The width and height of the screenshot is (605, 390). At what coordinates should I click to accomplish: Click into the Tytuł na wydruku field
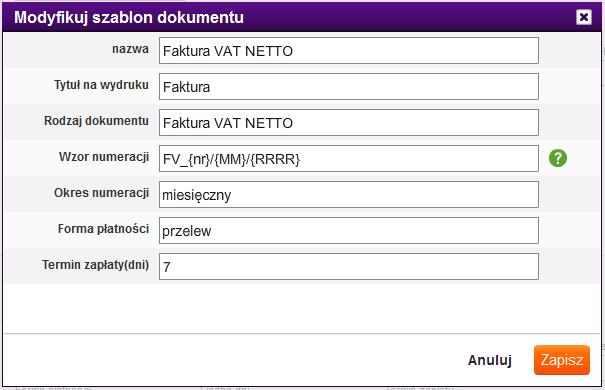[x=349, y=86]
